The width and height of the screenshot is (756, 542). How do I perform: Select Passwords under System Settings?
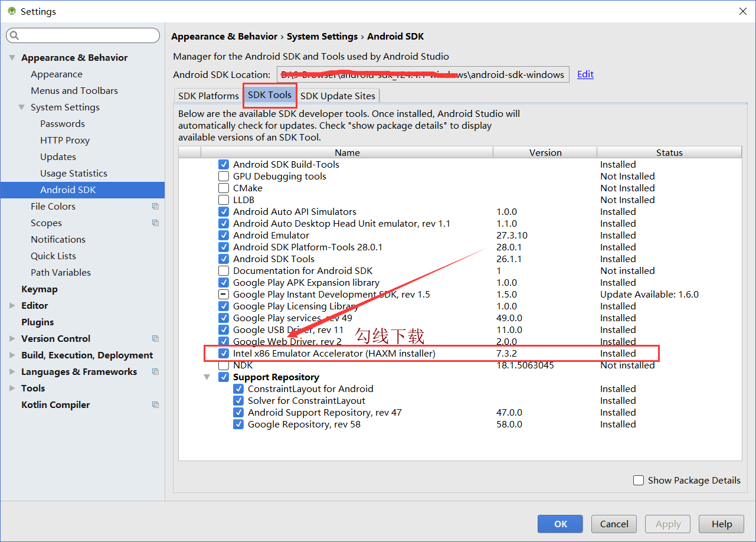click(63, 124)
